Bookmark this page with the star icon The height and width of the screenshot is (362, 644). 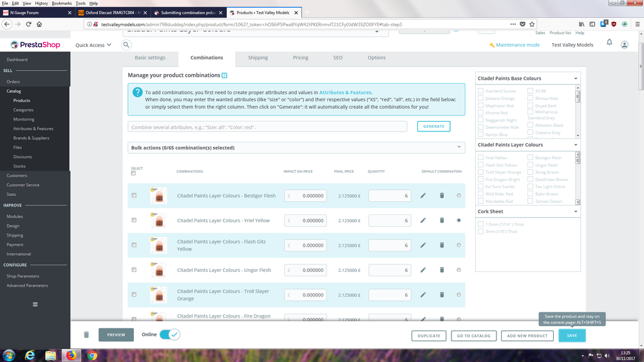532,24
